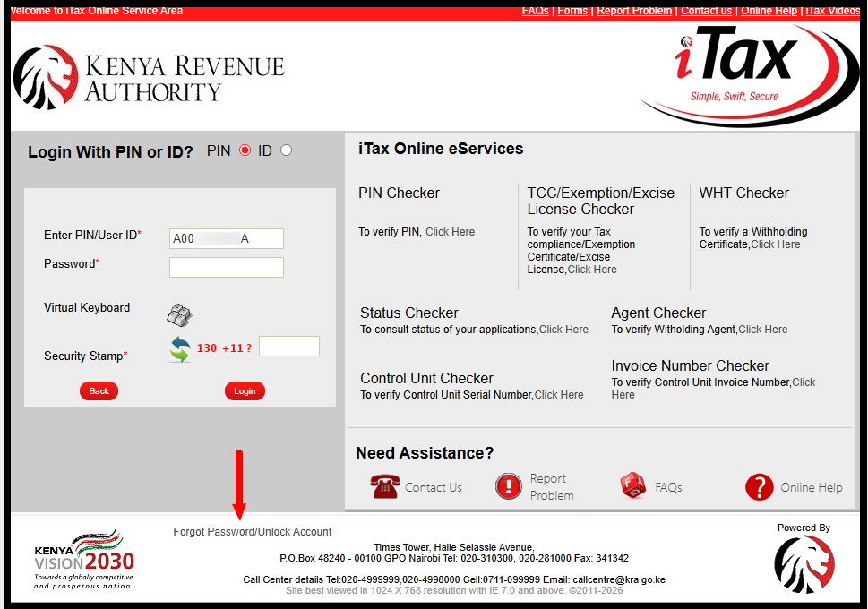Viewport: 868px width, 609px height.
Task: Open Forgot Password/Unlock Account link
Action: pyautogui.click(x=253, y=531)
